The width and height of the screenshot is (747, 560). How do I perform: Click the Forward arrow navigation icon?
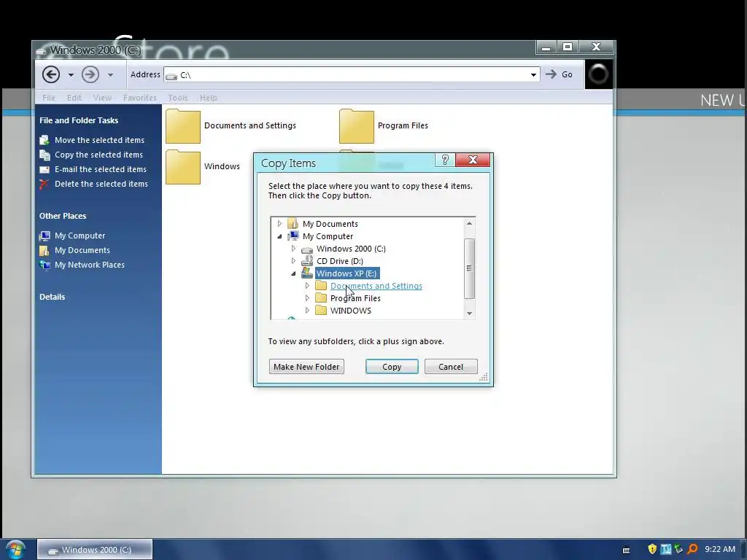[90, 74]
